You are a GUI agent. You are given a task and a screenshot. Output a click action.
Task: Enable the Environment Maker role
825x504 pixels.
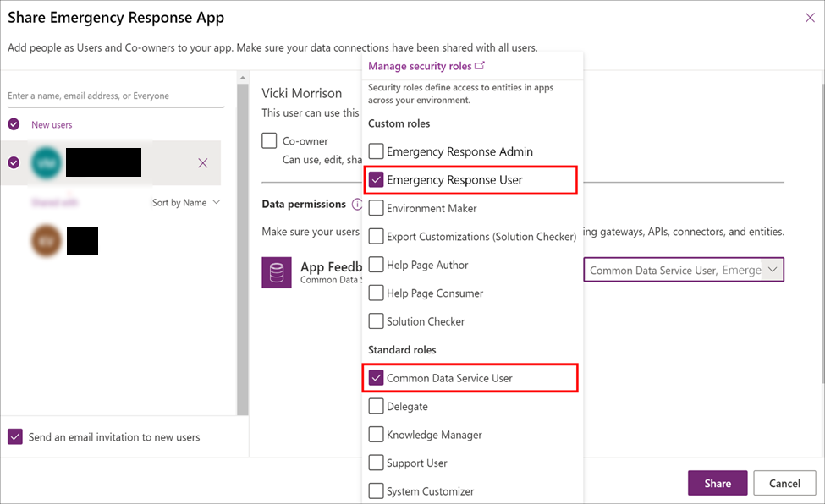click(377, 208)
